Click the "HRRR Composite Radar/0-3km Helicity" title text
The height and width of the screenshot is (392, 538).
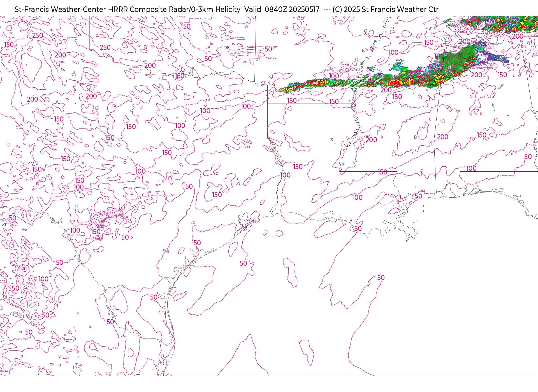pyautogui.click(x=174, y=10)
